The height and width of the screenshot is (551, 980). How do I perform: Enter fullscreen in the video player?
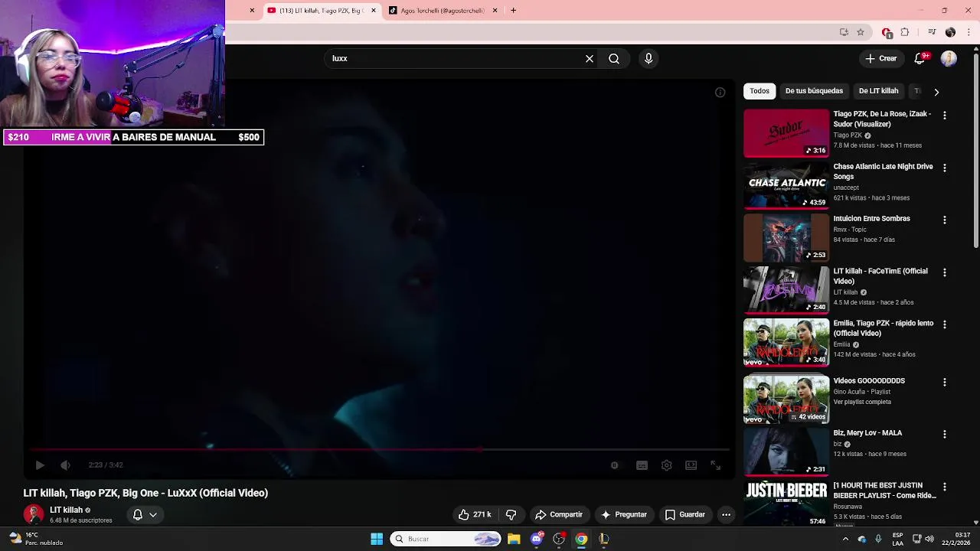(x=715, y=465)
